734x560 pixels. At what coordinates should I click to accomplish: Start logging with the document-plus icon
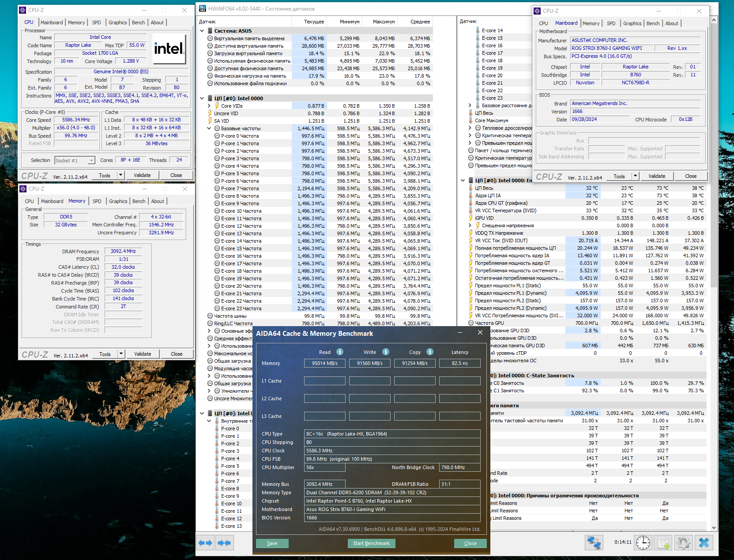tap(663, 542)
